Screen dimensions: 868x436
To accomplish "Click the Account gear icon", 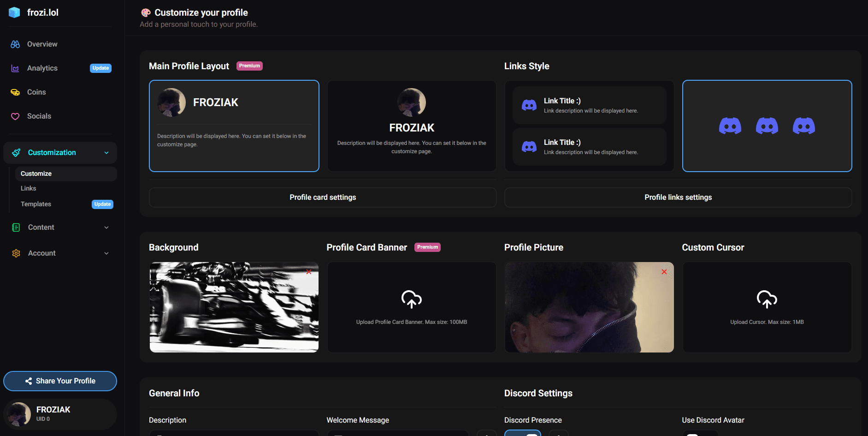I will 15,253.
